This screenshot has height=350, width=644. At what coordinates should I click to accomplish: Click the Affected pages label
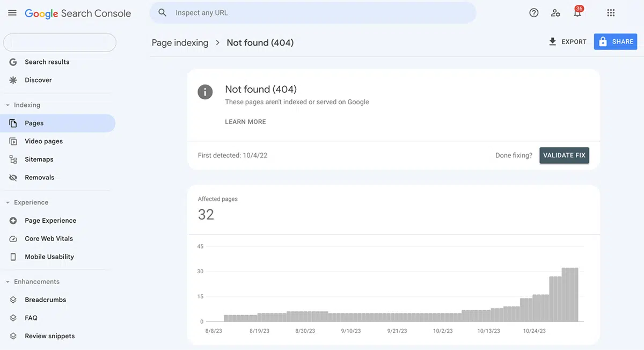point(217,199)
